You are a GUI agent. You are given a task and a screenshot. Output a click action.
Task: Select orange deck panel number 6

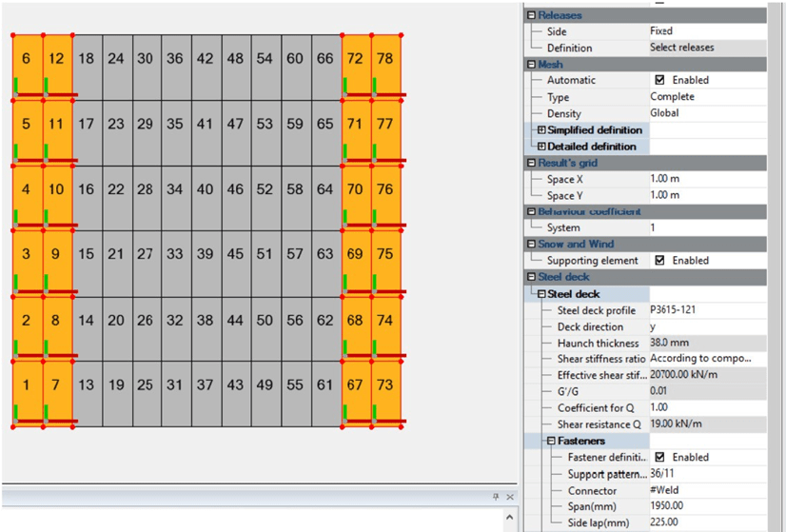pos(27,59)
